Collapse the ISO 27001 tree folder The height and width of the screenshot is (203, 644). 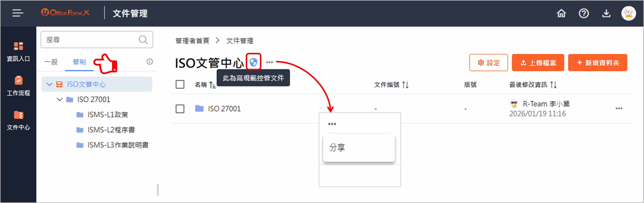point(59,99)
